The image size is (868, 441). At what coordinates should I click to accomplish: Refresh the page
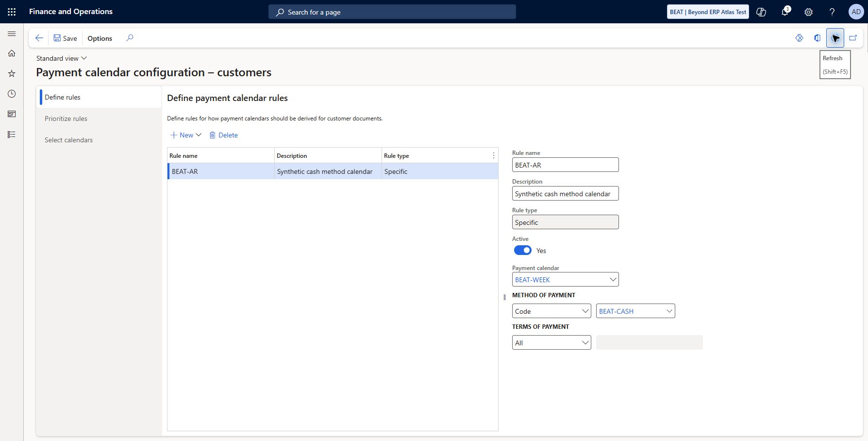click(x=835, y=38)
